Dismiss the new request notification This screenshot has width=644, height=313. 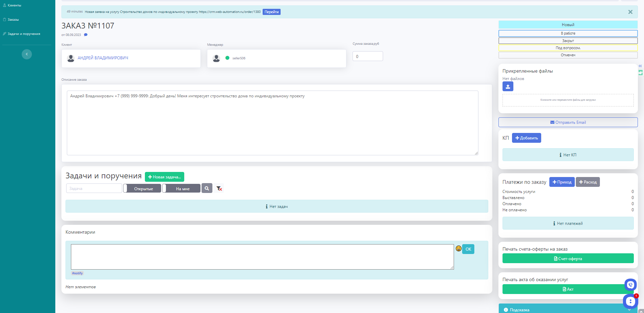point(630,12)
